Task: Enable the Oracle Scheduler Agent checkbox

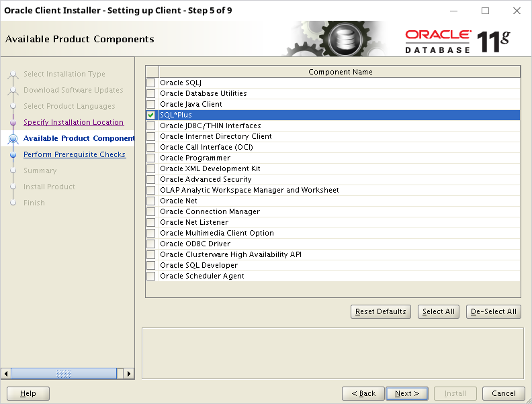Action: tap(150, 276)
